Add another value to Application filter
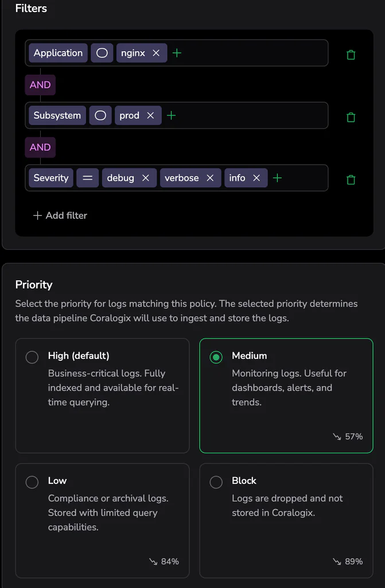385x588 pixels. tap(177, 53)
